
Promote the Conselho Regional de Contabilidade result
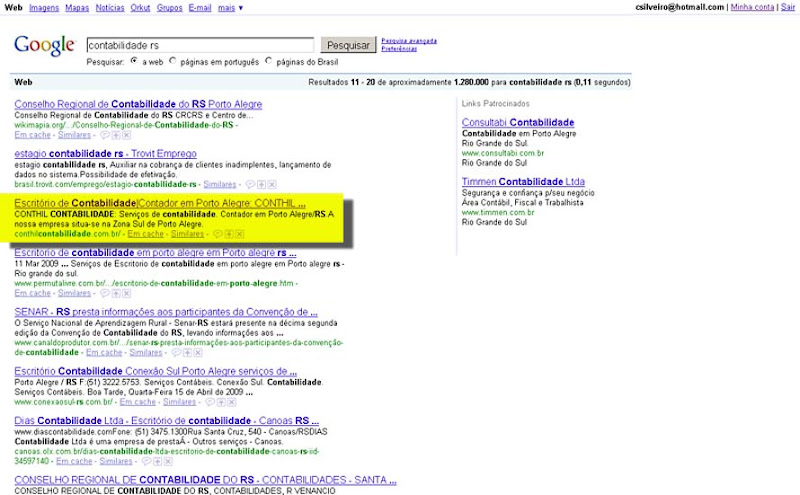pyautogui.click(x=116, y=135)
